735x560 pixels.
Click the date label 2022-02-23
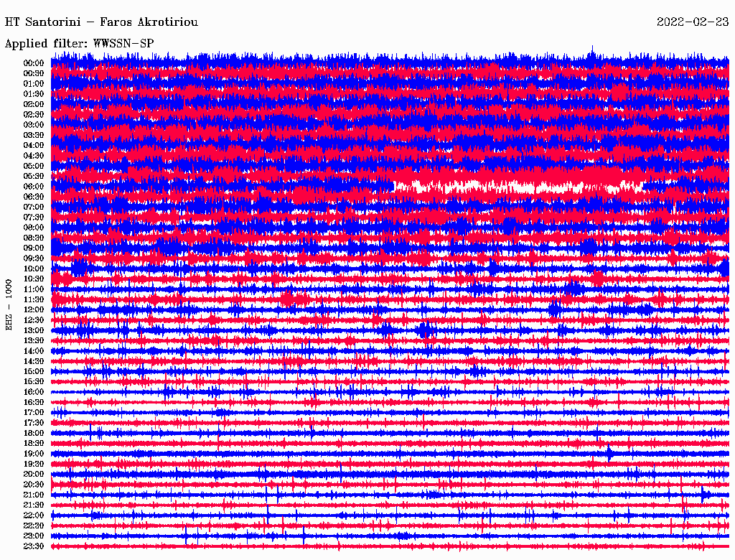693,22
